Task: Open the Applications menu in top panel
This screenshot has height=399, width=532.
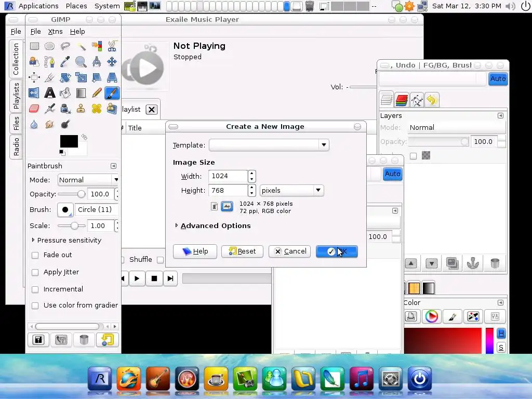Action: [x=38, y=6]
